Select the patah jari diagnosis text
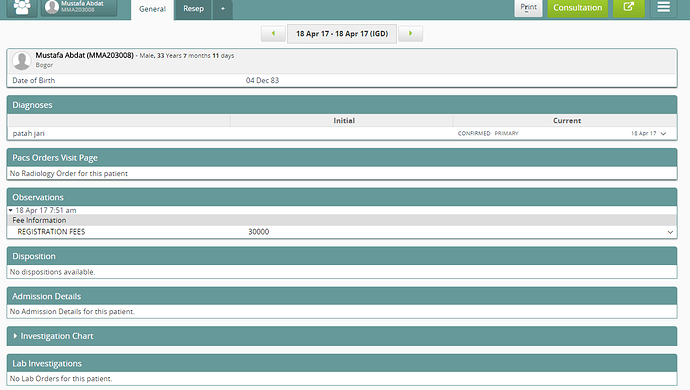Image resolution: width=690 pixels, height=390 pixels. (29, 133)
